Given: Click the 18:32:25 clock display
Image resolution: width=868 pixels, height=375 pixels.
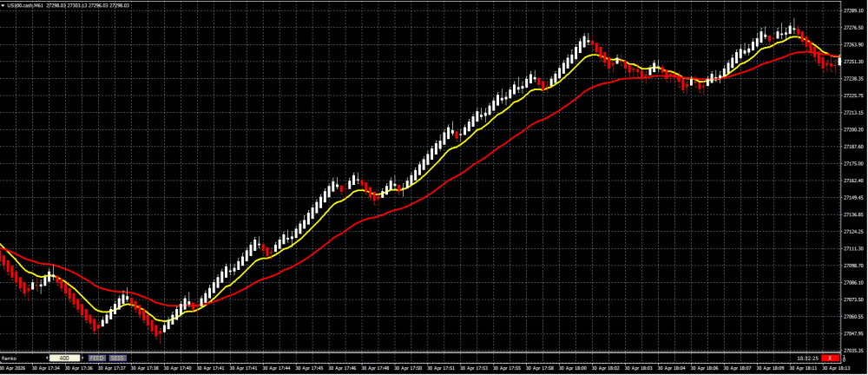Looking at the screenshot, I should pyautogui.click(x=808, y=358).
